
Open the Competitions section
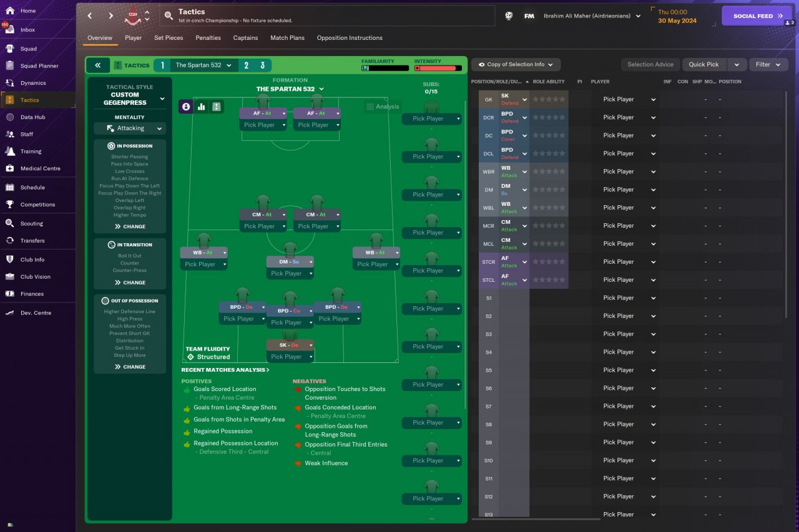[37, 205]
